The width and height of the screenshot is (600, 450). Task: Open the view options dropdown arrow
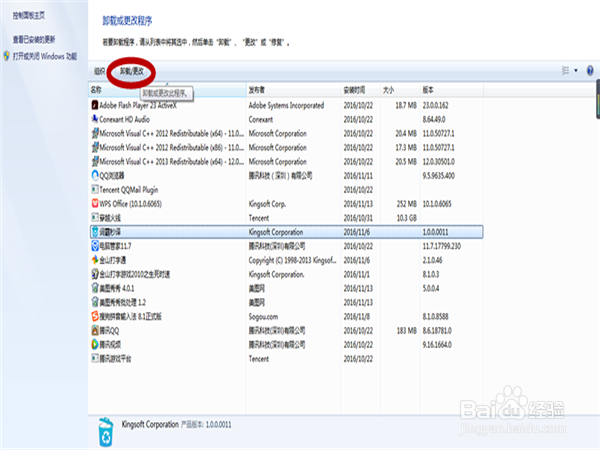click(x=576, y=70)
